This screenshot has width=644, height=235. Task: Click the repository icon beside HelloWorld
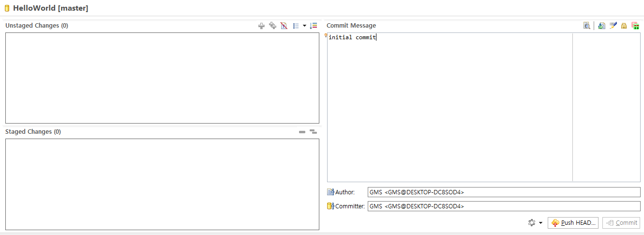(7, 8)
